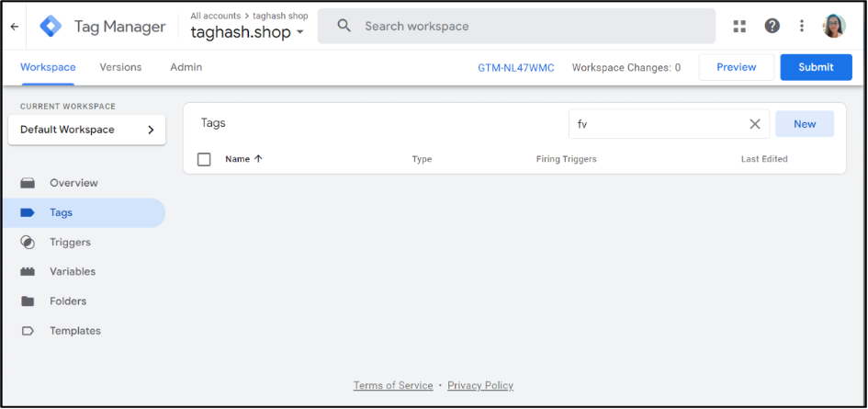Click the Overview sidebar icon
The height and width of the screenshot is (409, 868).
click(28, 183)
